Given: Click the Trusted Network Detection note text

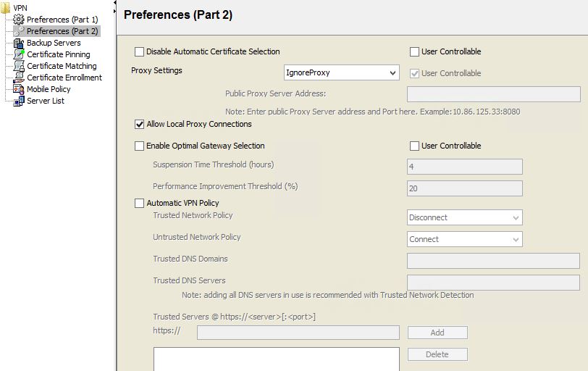Looking at the screenshot, I should [328, 295].
